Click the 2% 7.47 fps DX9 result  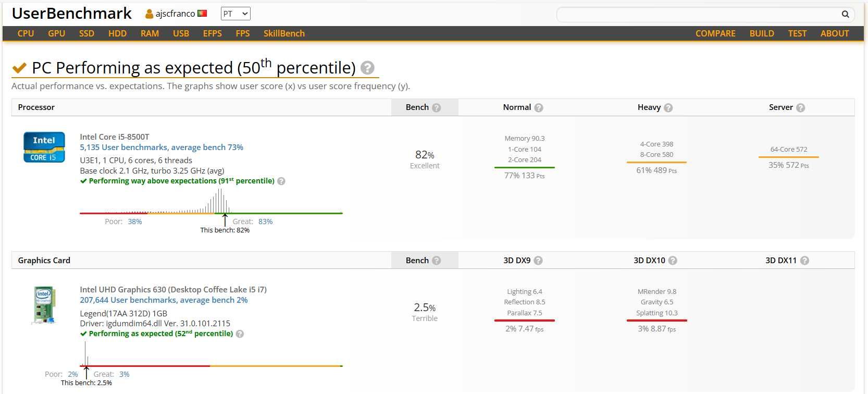click(524, 329)
